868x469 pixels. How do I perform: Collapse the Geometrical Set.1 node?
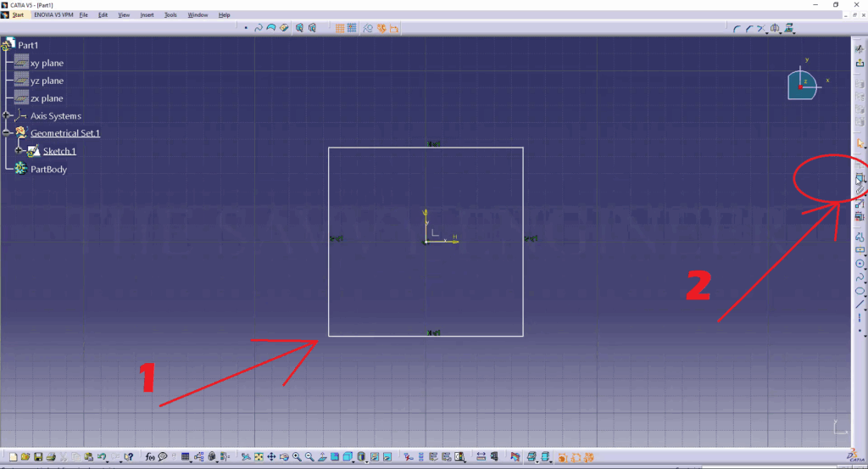7,133
